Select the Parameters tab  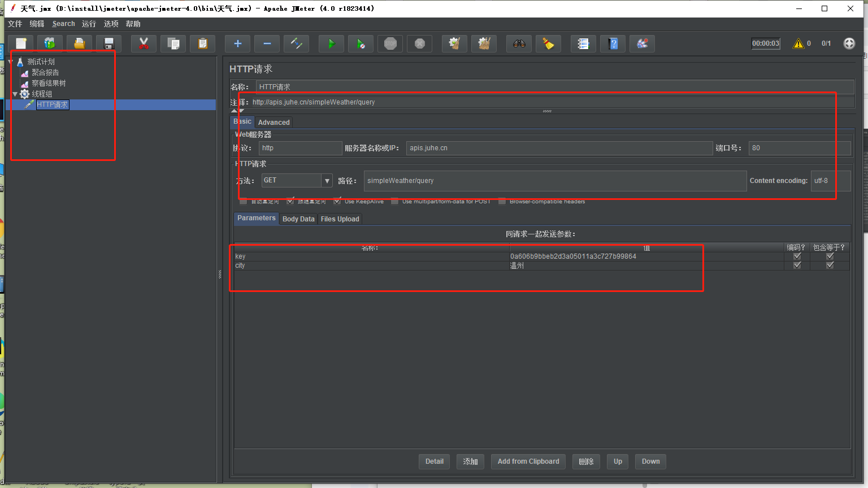point(257,218)
